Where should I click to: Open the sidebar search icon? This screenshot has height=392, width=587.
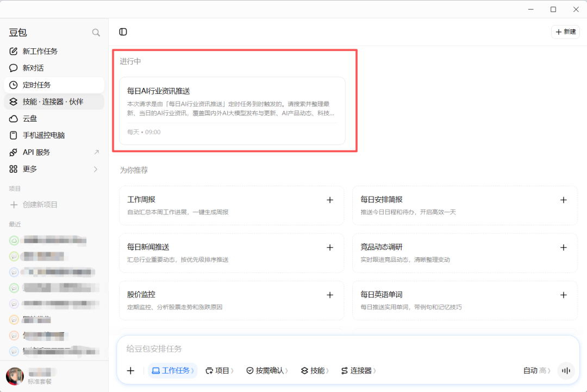pyautogui.click(x=96, y=33)
